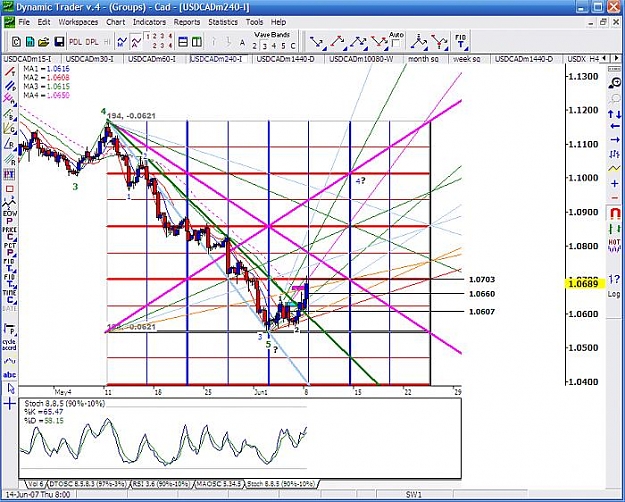
Task: Select the Vol indicator tab
Action: [x=35, y=484]
